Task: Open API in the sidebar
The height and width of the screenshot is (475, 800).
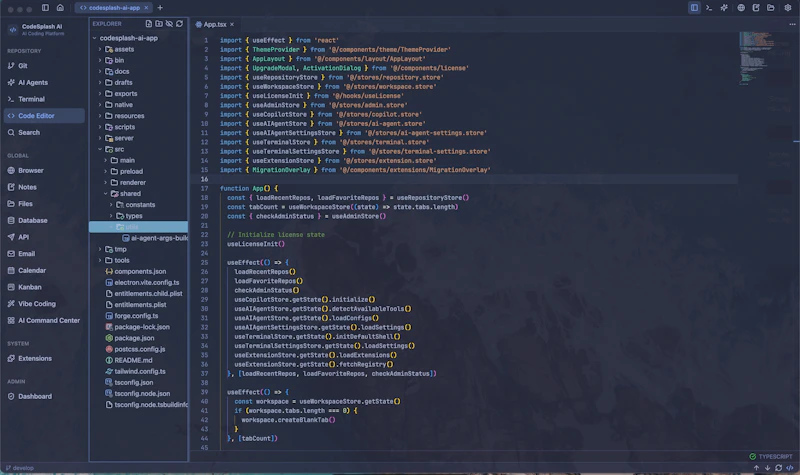Action: click(44, 237)
